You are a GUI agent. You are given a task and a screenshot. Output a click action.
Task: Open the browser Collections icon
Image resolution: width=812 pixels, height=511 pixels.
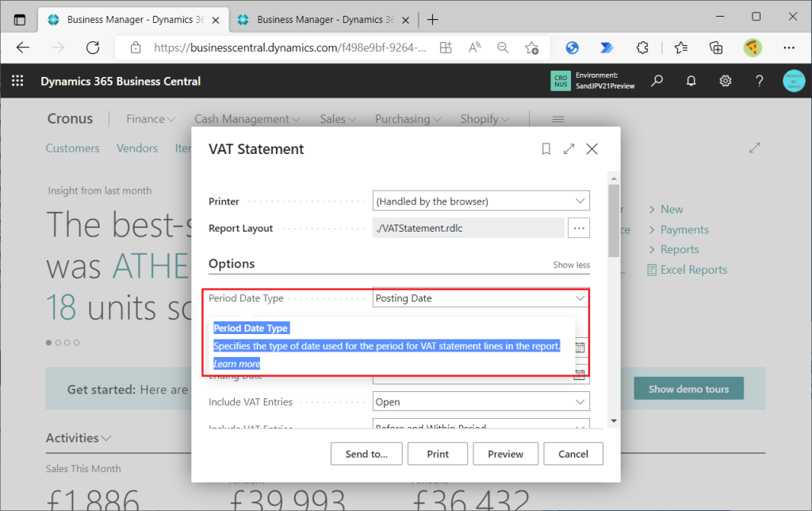click(716, 48)
